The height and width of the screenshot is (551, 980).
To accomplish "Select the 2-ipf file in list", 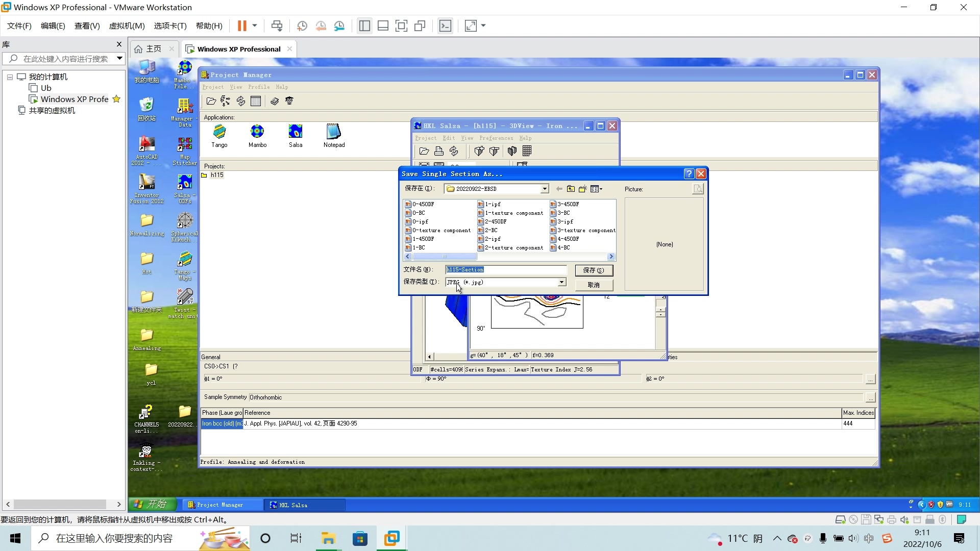I will [x=492, y=239].
